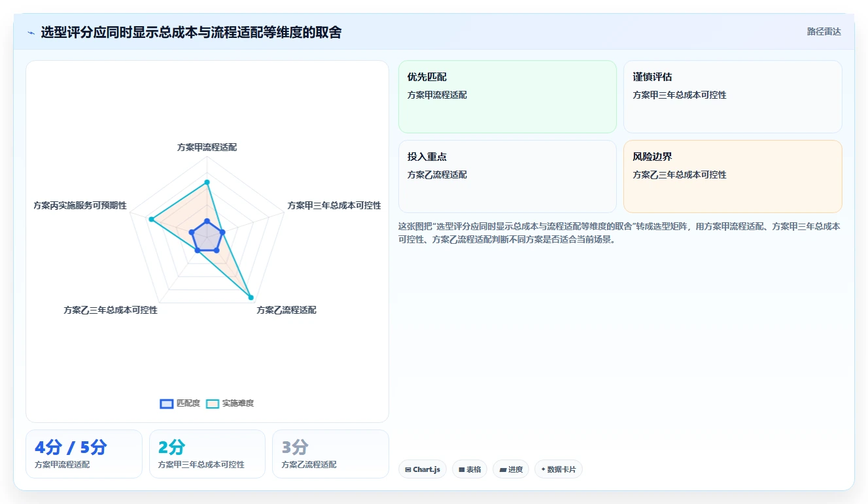Click the lightning icon beside the title

point(31,33)
